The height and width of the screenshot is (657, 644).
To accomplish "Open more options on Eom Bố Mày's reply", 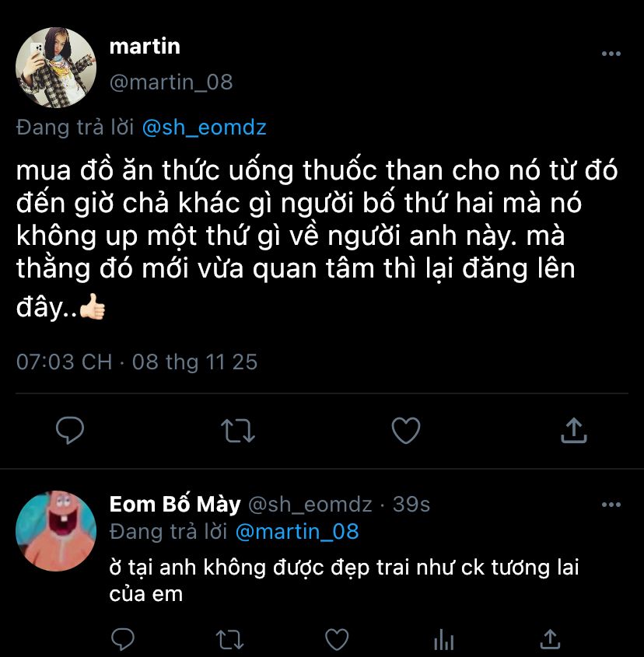I will click(x=611, y=505).
